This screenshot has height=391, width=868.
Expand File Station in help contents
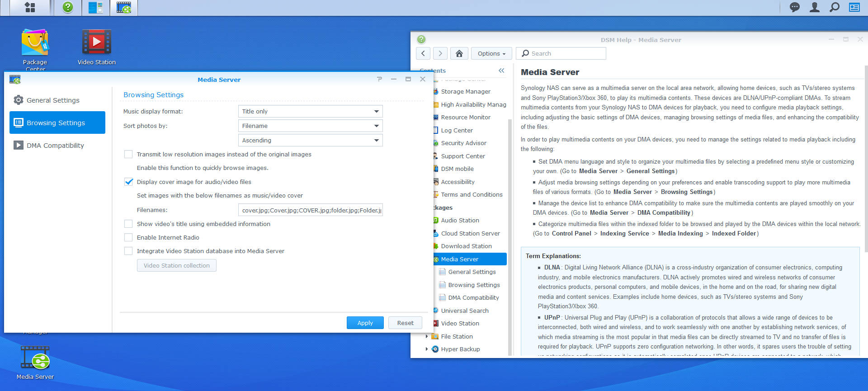tap(426, 336)
